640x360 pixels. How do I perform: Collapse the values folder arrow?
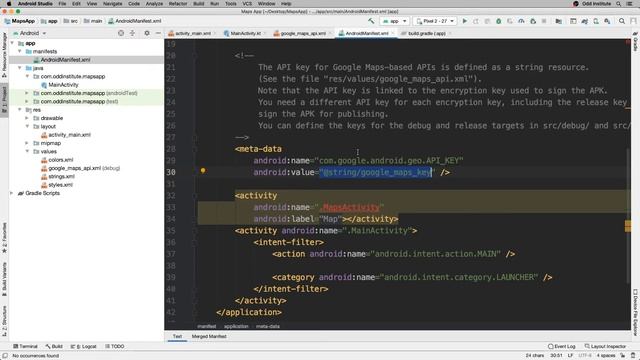(27, 151)
